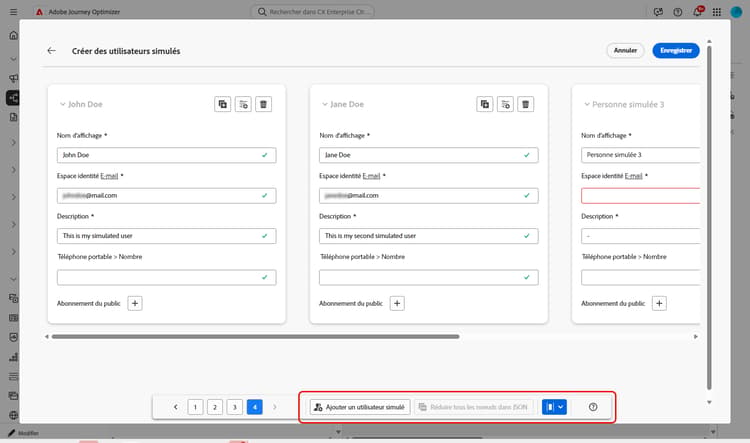750x443 pixels.
Task: Click John Doe display name field
Action: point(166,155)
